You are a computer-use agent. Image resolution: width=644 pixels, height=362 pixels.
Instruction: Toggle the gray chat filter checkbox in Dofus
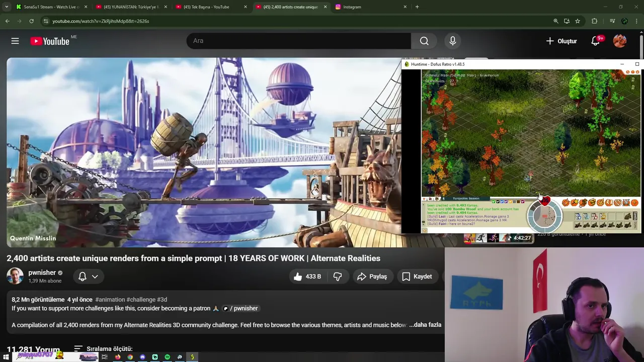514,202
